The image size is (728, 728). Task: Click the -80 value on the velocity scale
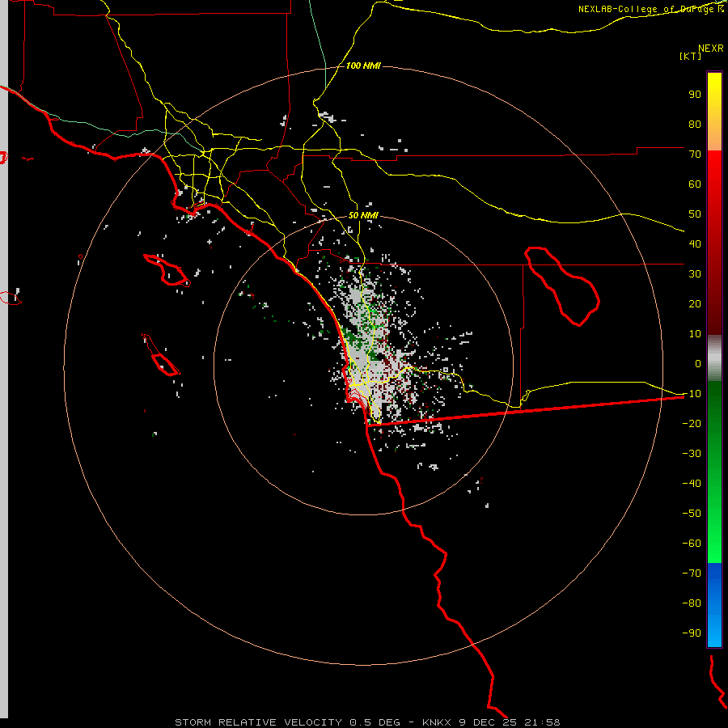pos(692,603)
